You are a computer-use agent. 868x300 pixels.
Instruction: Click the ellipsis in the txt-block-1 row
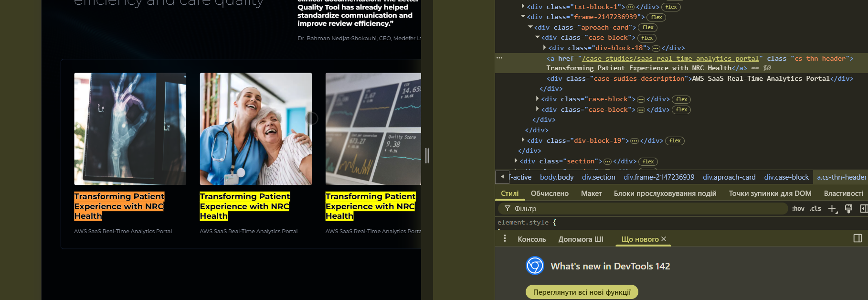(x=630, y=7)
